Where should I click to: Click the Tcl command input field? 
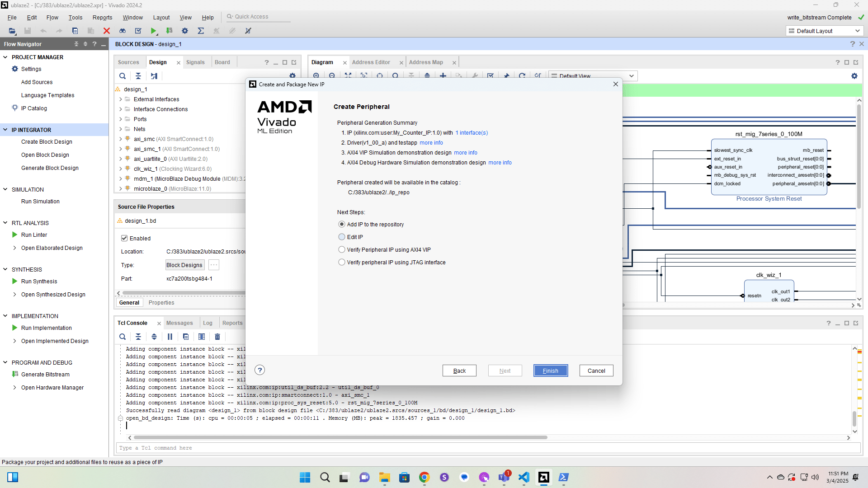[x=487, y=448]
